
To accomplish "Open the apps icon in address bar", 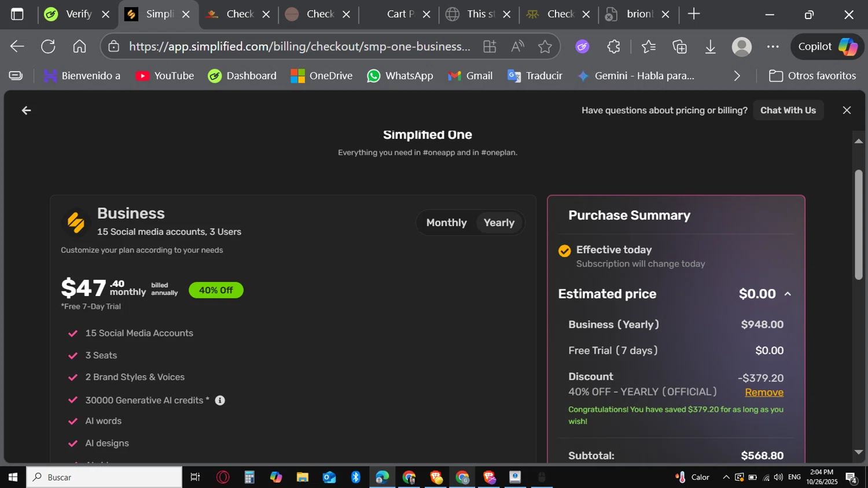I will click(x=490, y=47).
